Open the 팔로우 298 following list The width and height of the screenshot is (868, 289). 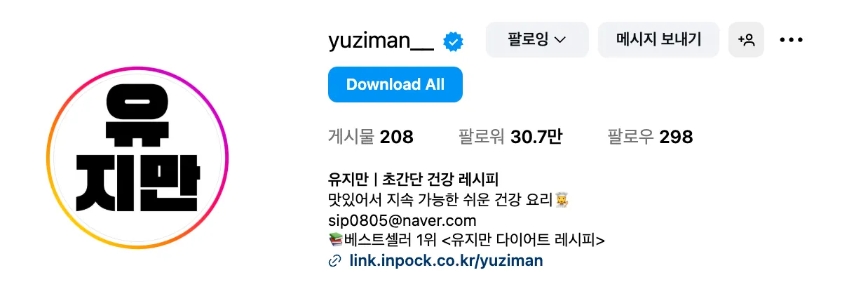coord(650,137)
